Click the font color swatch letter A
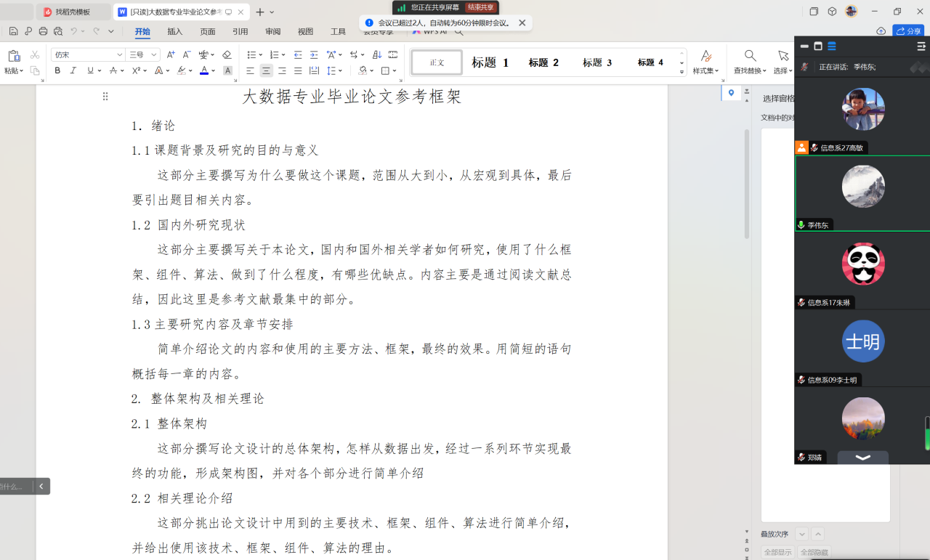930x560 pixels. (203, 70)
